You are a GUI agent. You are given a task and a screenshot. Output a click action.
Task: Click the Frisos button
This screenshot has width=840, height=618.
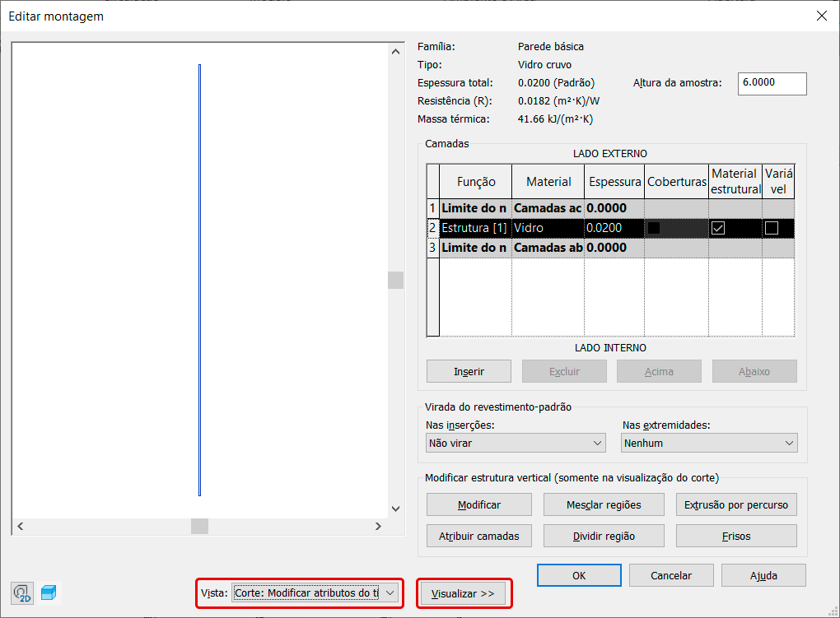tap(735, 536)
